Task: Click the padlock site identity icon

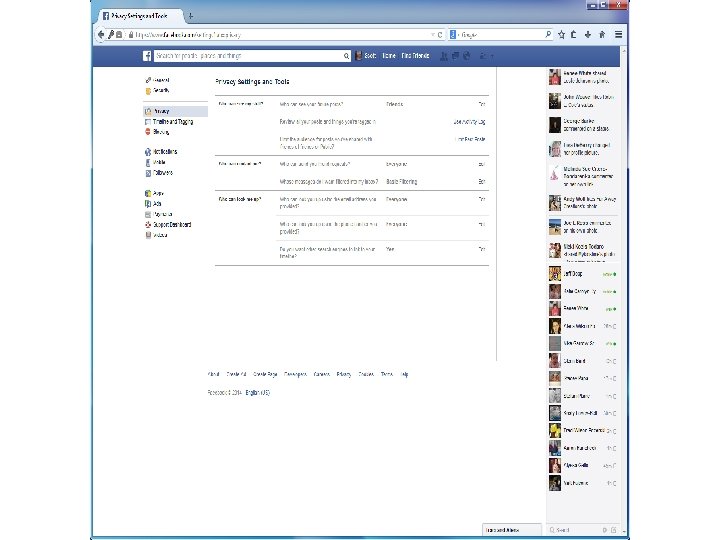Action: pos(131,35)
